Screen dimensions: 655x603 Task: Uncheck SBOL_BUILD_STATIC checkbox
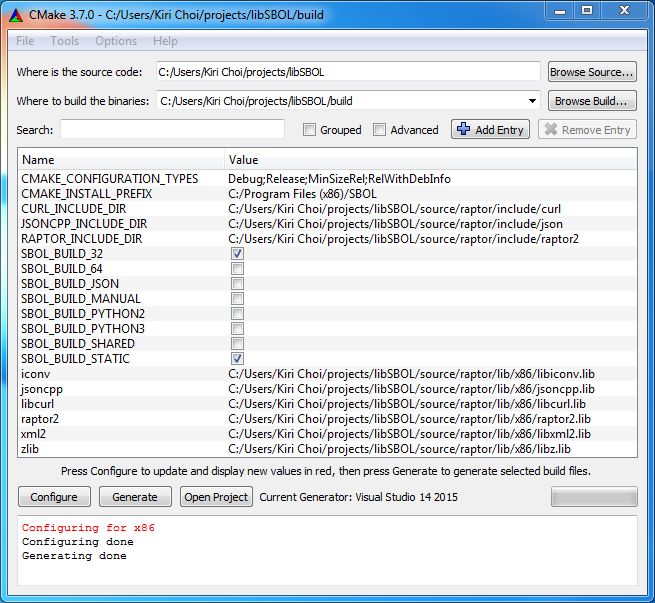pos(237,359)
